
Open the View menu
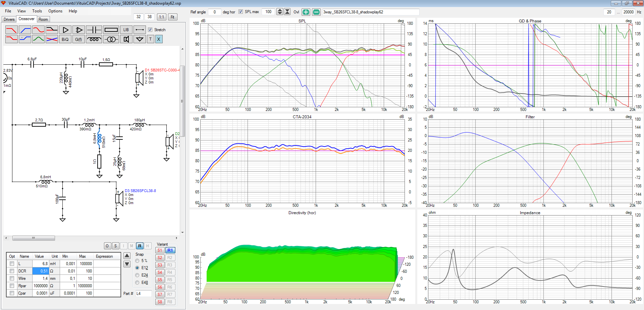point(21,11)
